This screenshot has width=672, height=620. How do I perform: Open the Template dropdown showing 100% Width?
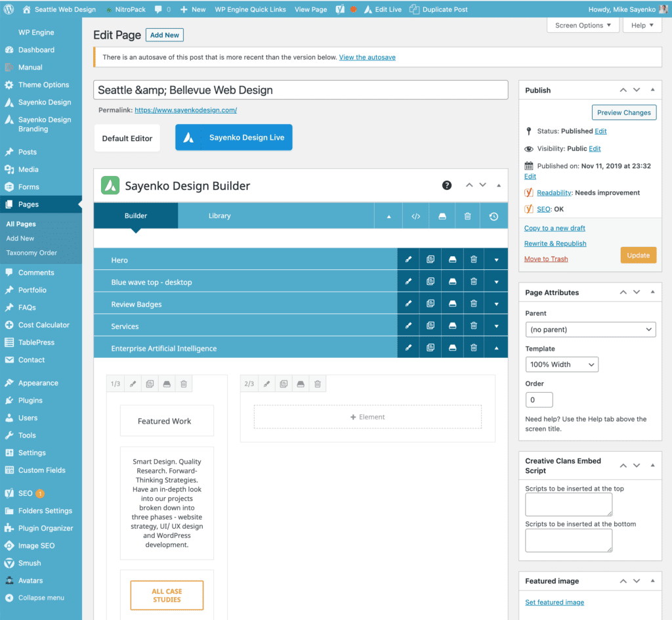coord(562,364)
